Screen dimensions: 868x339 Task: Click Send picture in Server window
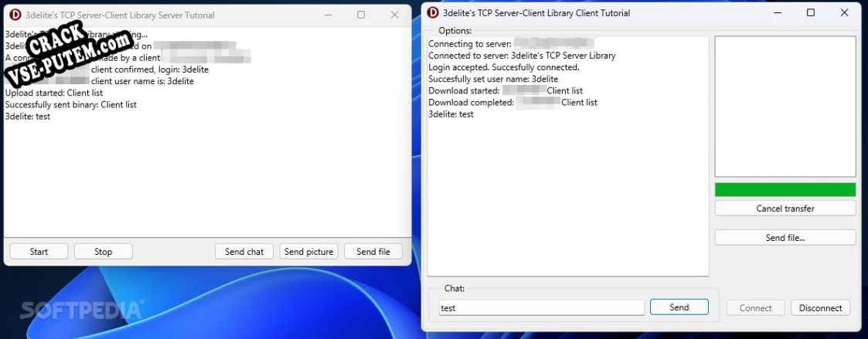(x=309, y=252)
